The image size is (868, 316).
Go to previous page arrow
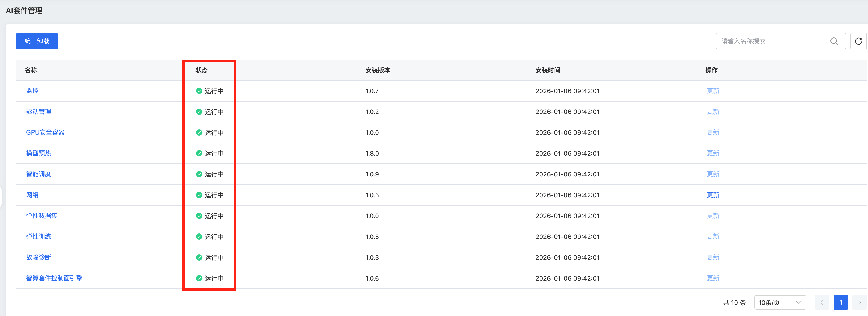pos(822,302)
